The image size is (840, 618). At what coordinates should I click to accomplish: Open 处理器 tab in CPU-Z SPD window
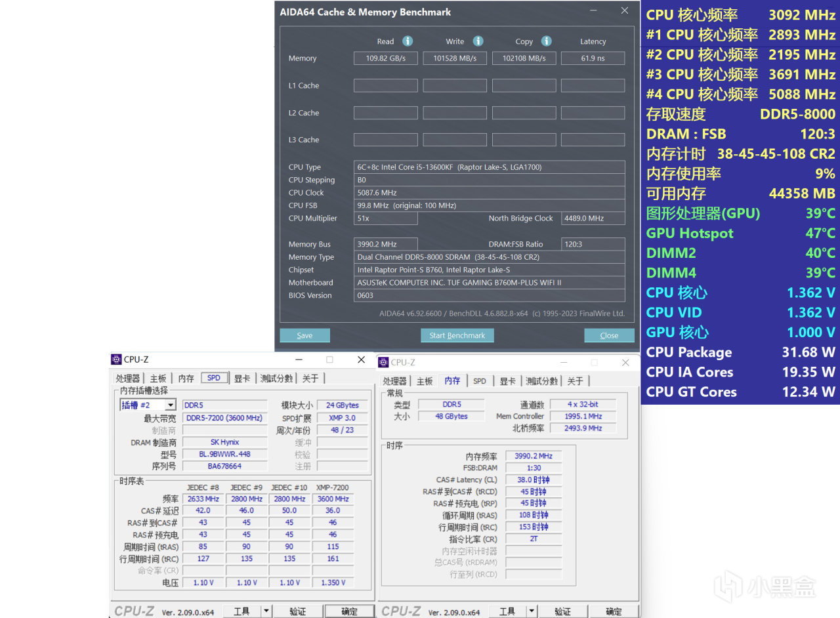click(x=128, y=379)
